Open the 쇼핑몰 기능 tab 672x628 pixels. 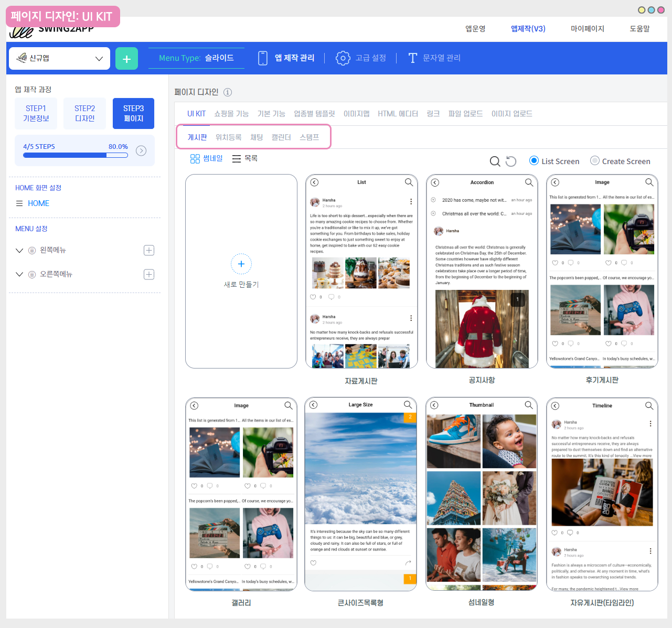click(x=231, y=114)
